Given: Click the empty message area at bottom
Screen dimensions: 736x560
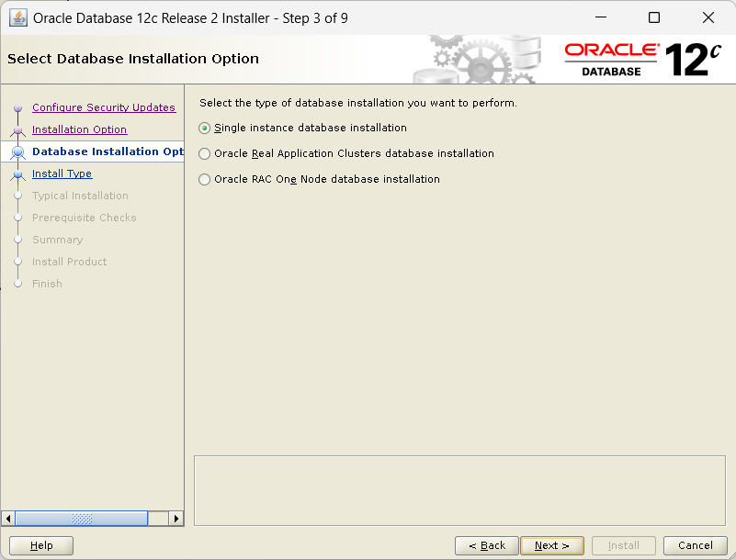Looking at the screenshot, I should click(x=459, y=490).
